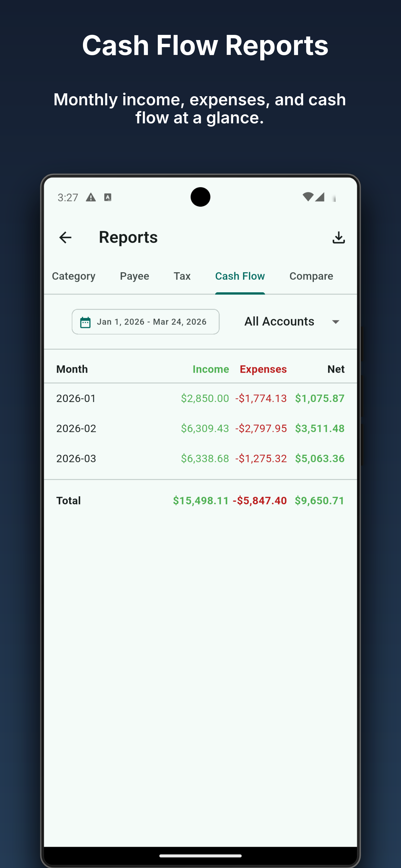The height and width of the screenshot is (868, 401).
Task: Switch to the Category tab
Action: pos(74,276)
